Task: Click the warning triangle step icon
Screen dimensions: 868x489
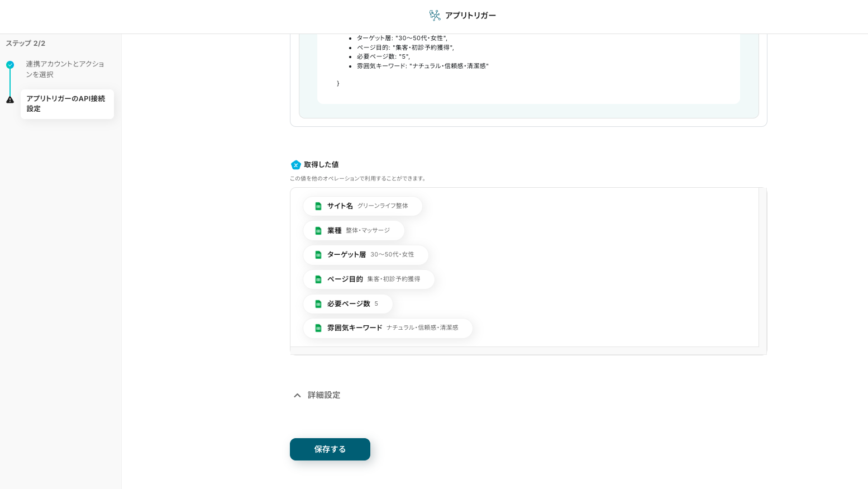Action: coord(10,100)
